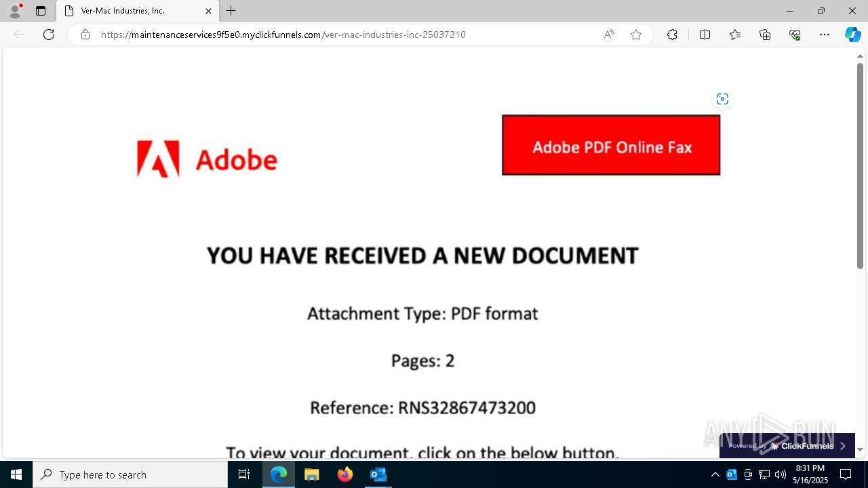Click the text Attachment Type: PDF format
The height and width of the screenshot is (488, 868).
(x=422, y=314)
